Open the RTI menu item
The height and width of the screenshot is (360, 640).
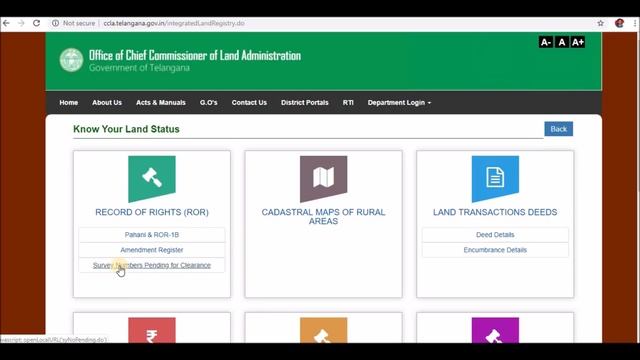pos(348,102)
